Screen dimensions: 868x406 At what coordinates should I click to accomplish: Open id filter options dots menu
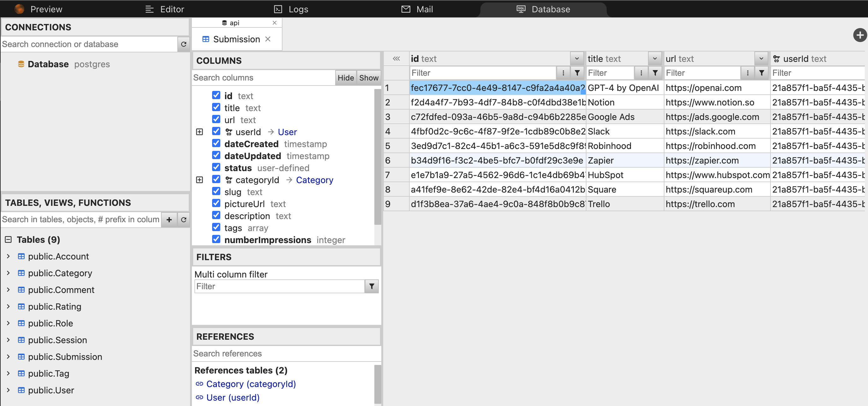pyautogui.click(x=563, y=73)
